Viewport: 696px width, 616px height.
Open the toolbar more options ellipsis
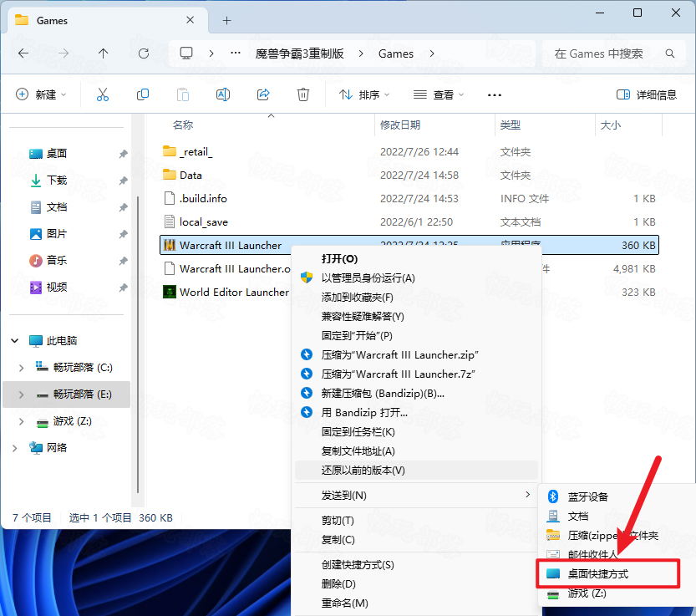(495, 94)
